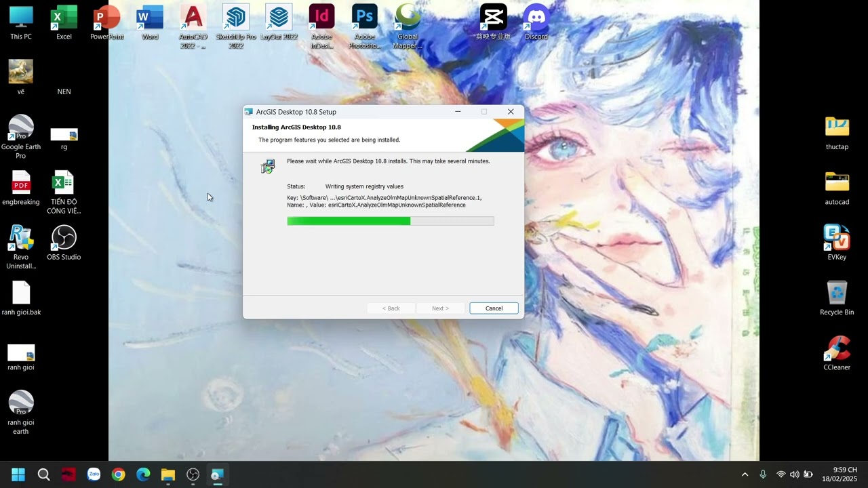Select the OBS Studio desktop shortcut

click(64, 243)
